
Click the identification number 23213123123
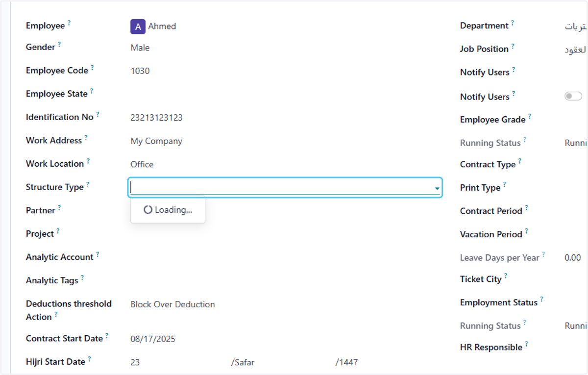[x=156, y=118]
